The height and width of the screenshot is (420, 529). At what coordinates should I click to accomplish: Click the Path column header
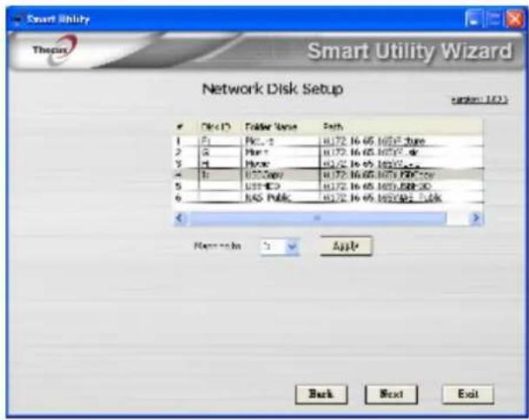coord(400,127)
